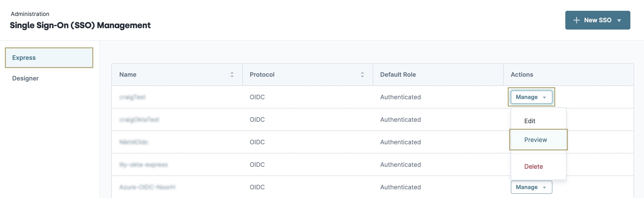Open the New SSO dropdown button

[x=597, y=20]
